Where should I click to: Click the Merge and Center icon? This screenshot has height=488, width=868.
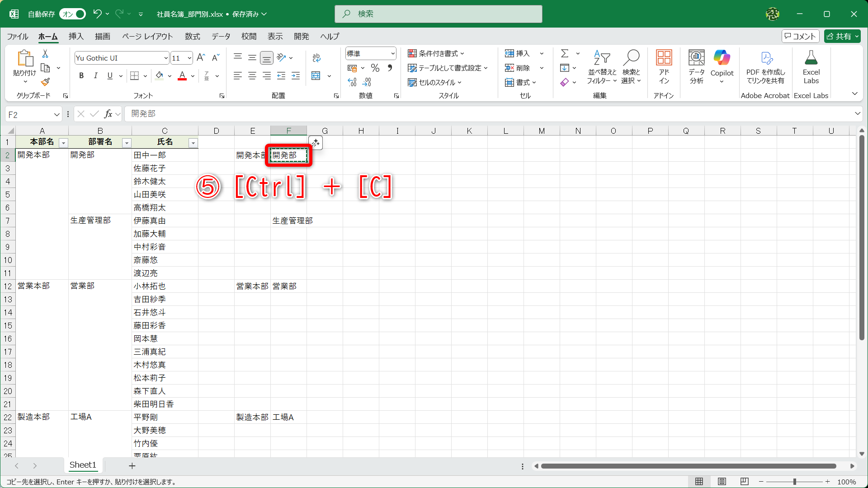coord(316,76)
